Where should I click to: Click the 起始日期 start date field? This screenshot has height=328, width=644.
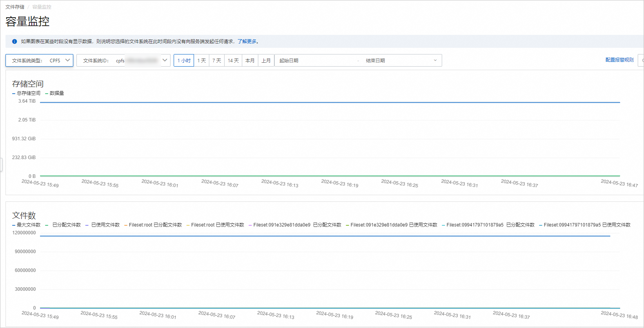pos(316,60)
